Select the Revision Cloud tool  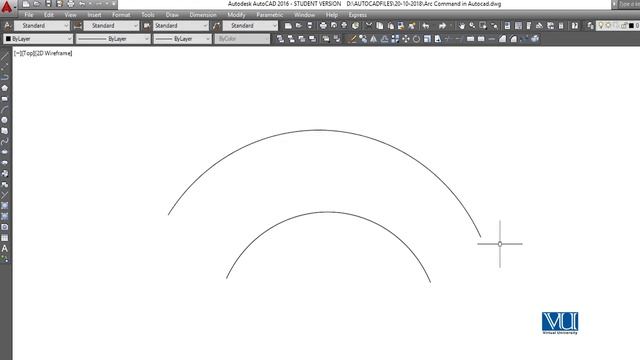pyautogui.click(x=4, y=131)
